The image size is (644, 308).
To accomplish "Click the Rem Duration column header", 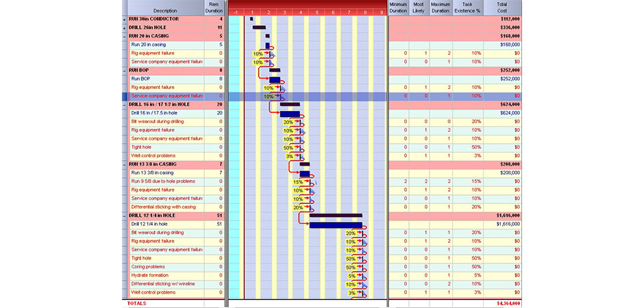I will 214,8.
